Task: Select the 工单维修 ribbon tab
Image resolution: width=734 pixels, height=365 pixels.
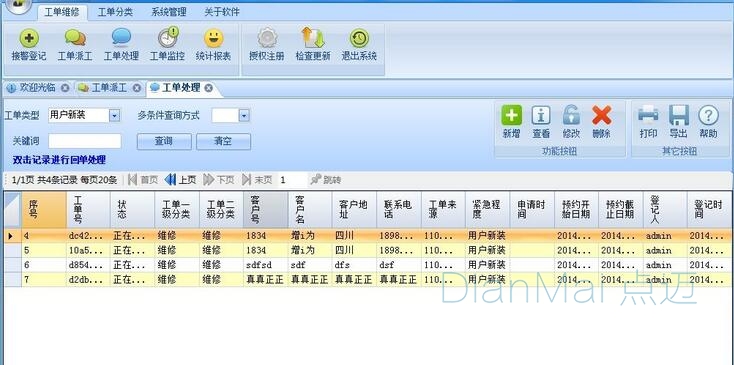Action: pyautogui.click(x=62, y=12)
